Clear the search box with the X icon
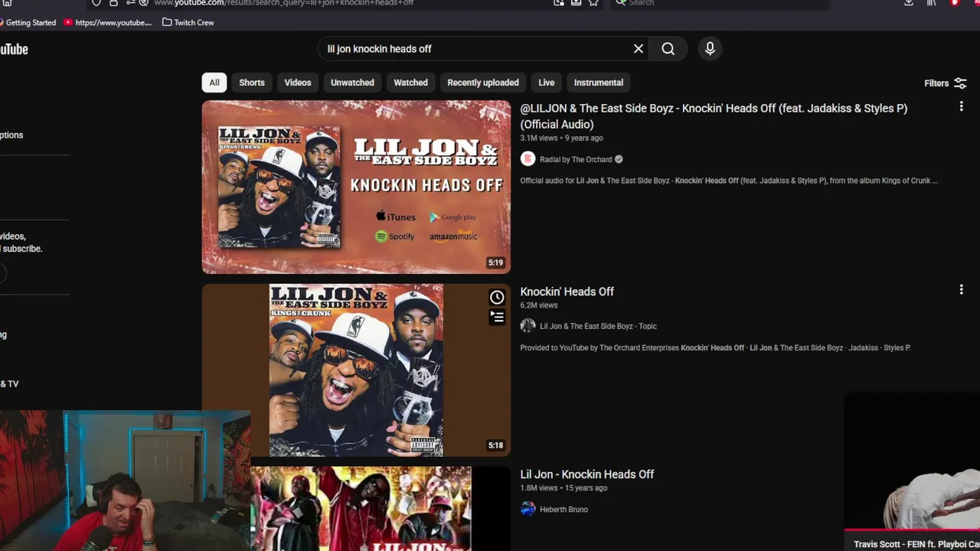 (638, 49)
